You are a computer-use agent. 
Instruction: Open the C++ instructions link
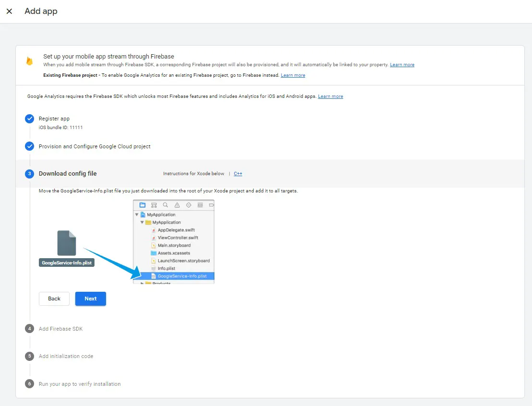click(238, 173)
